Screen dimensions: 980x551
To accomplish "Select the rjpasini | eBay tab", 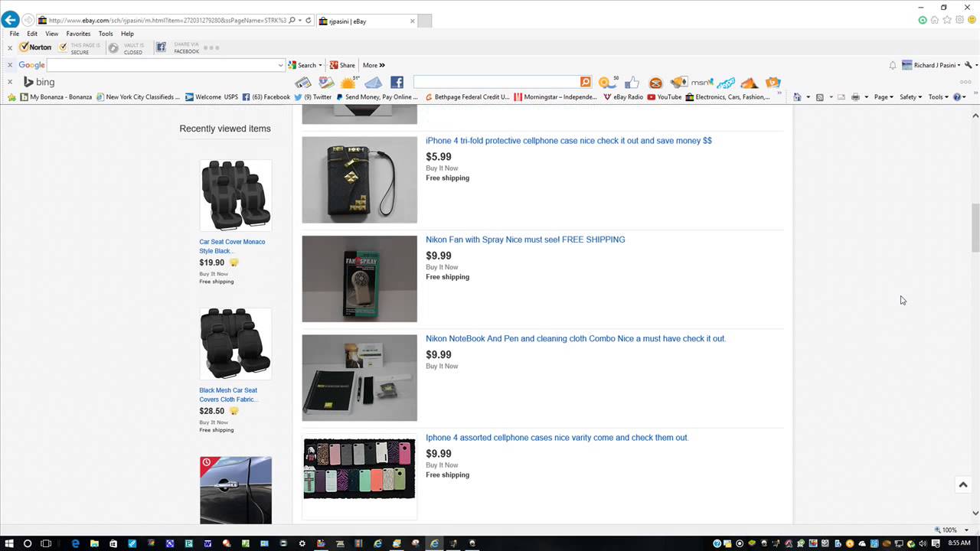I will [366, 21].
